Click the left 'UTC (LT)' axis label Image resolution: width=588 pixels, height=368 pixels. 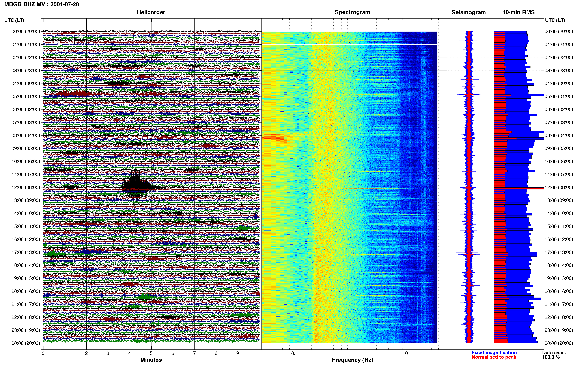14,20
